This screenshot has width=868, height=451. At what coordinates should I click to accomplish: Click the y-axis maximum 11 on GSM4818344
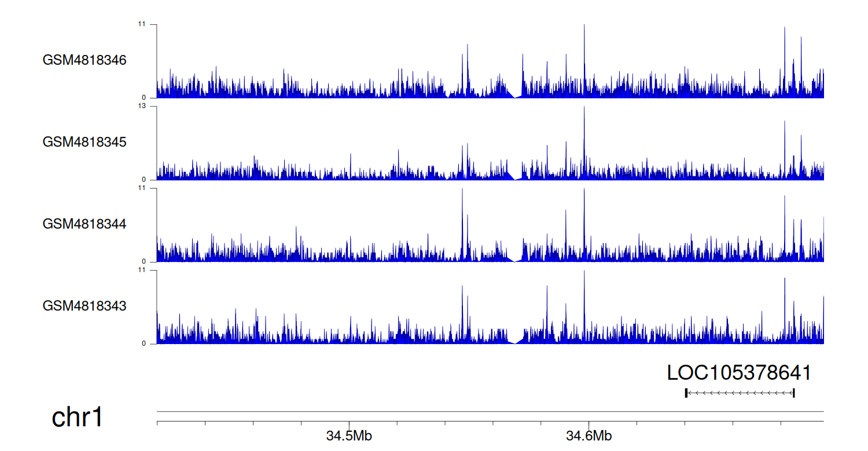[x=142, y=188]
